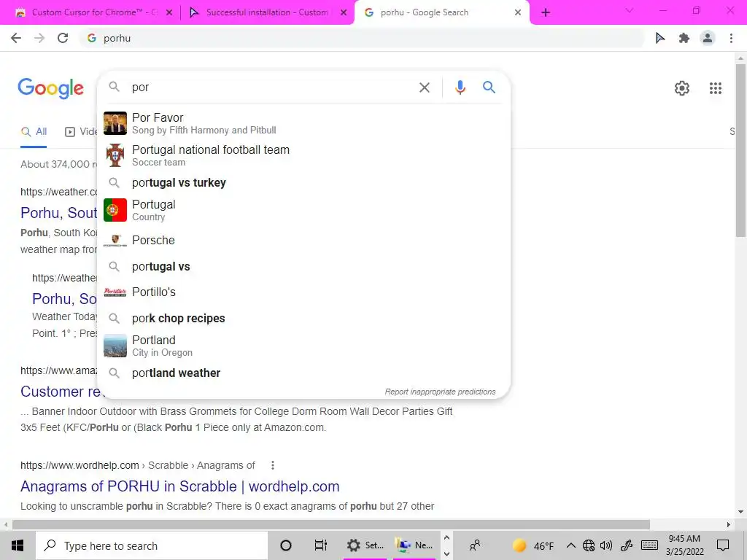Open the Google apps grid
Screen dimensions: 747x560
[715, 88]
